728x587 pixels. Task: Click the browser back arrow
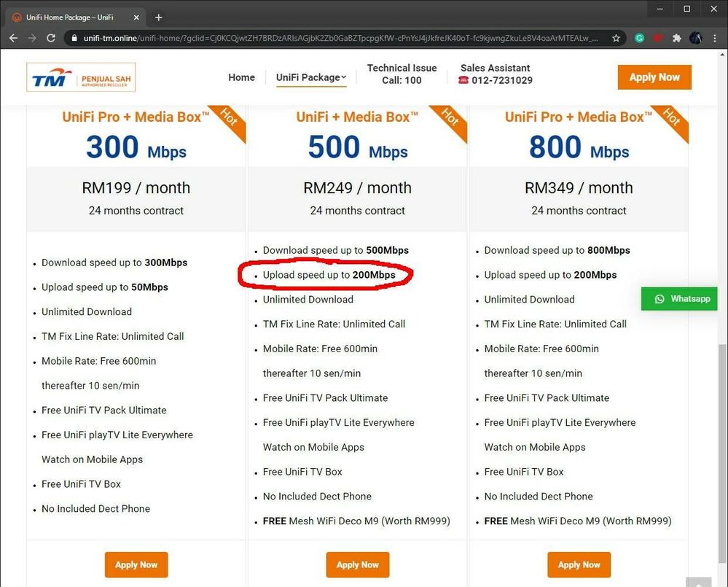coord(13,38)
